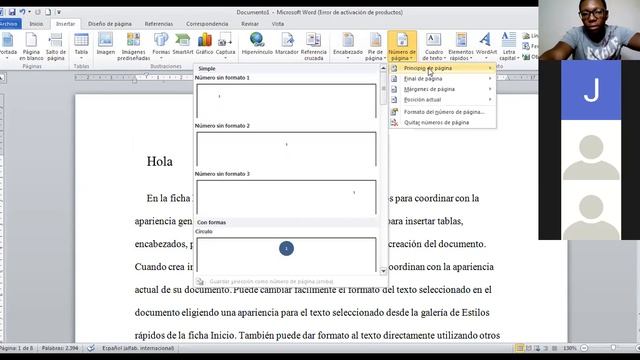Open Elementos rápidos quick parts
The image size is (640, 360).
click(461, 46)
